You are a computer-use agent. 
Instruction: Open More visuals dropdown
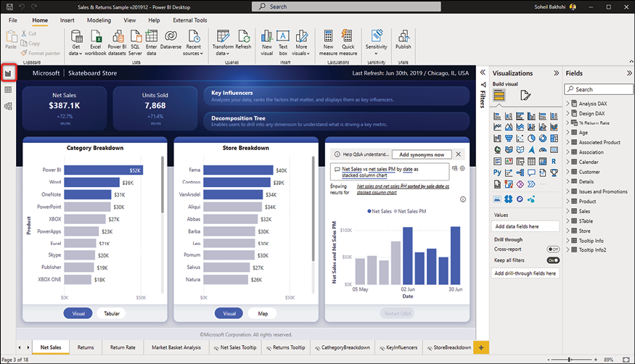point(301,50)
